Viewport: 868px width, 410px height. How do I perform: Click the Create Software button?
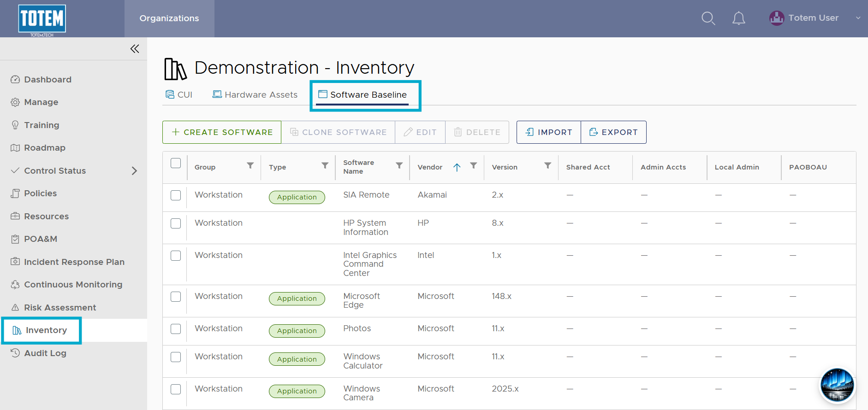click(x=222, y=132)
